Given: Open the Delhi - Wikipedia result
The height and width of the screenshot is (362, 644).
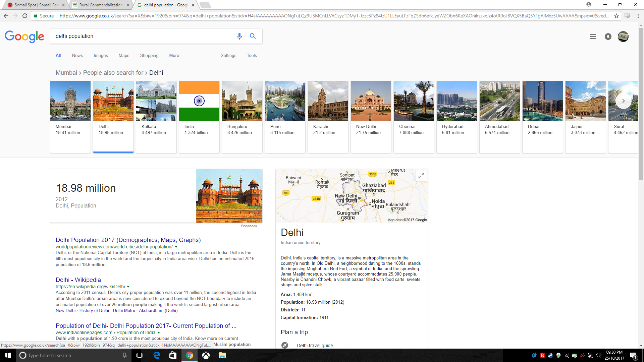Looking at the screenshot, I should tap(78, 280).
